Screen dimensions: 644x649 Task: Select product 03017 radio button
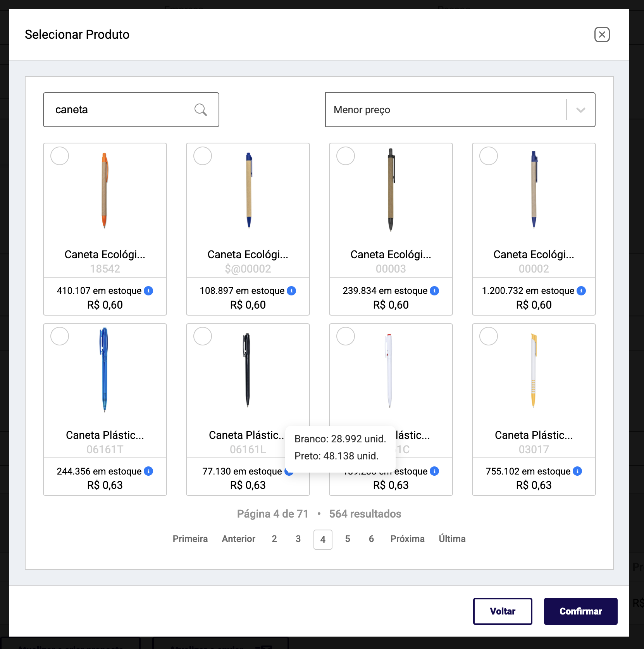point(489,336)
